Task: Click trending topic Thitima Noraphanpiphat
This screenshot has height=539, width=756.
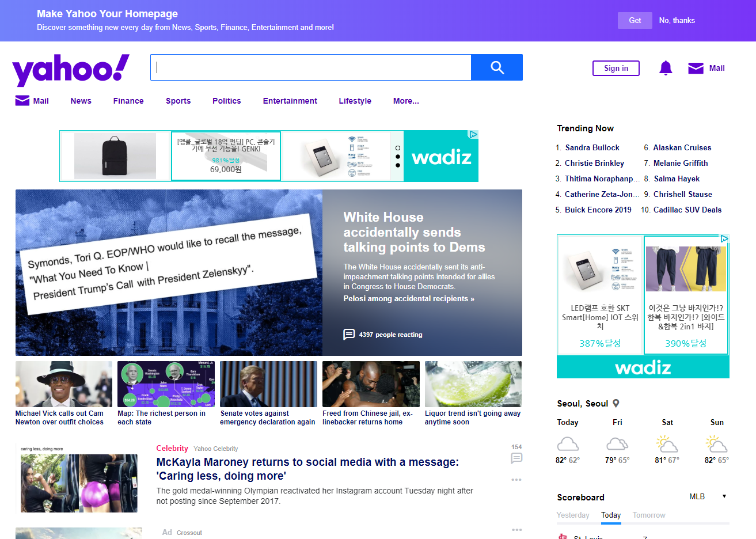Action: [602, 179]
